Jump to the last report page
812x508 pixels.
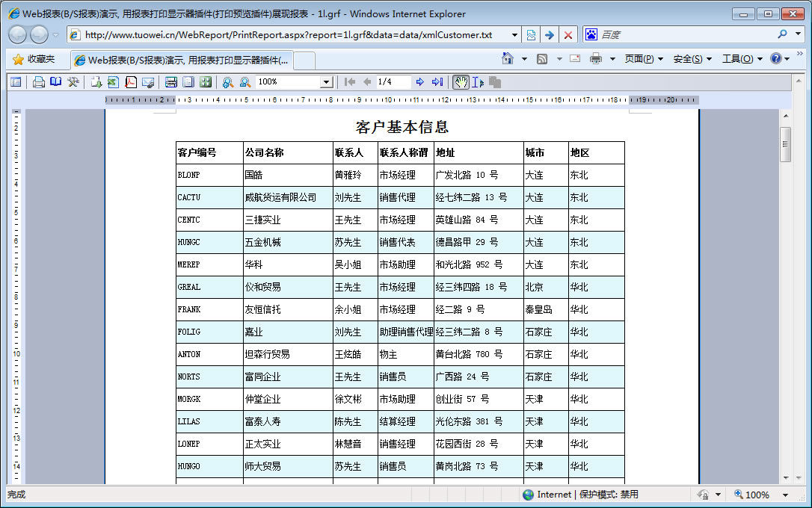pos(437,82)
